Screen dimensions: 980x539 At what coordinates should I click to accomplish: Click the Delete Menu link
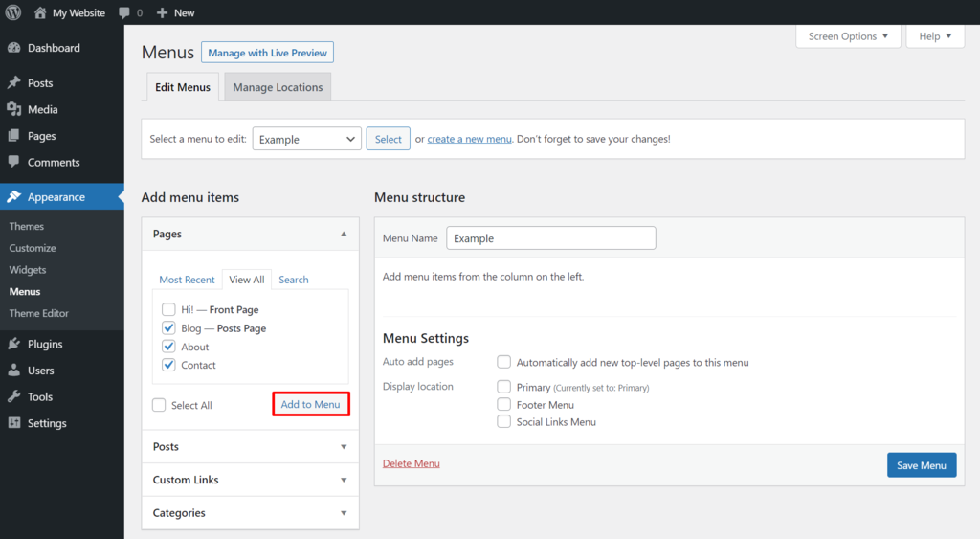[x=412, y=463]
